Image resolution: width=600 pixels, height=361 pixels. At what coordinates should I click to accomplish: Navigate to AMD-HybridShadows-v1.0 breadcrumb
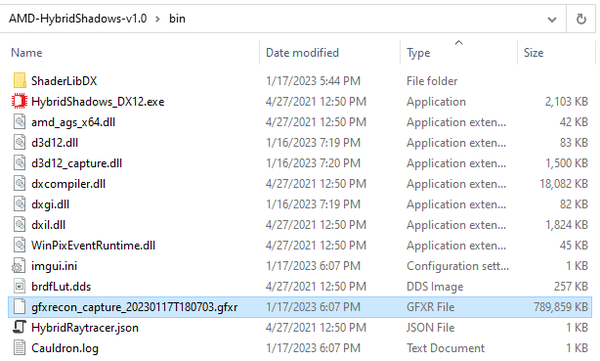pos(78,19)
